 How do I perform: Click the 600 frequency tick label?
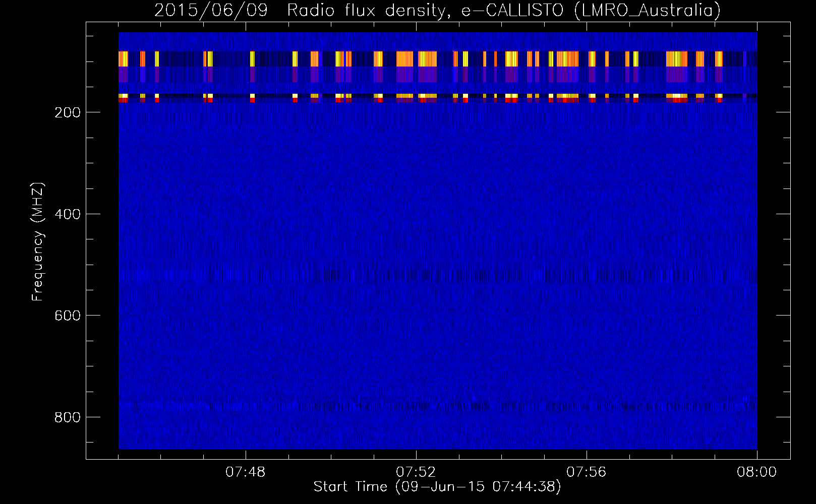pyautogui.click(x=68, y=316)
